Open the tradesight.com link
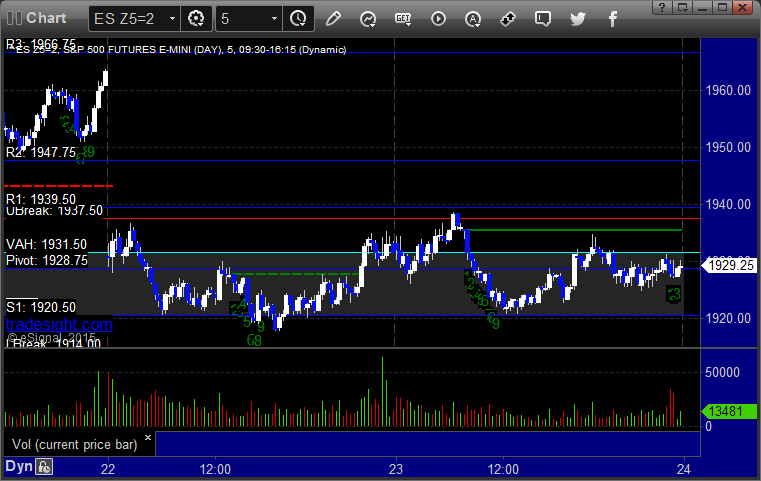Image resolution: width=761 pixels, height=481 pixels. click(59, 324)
